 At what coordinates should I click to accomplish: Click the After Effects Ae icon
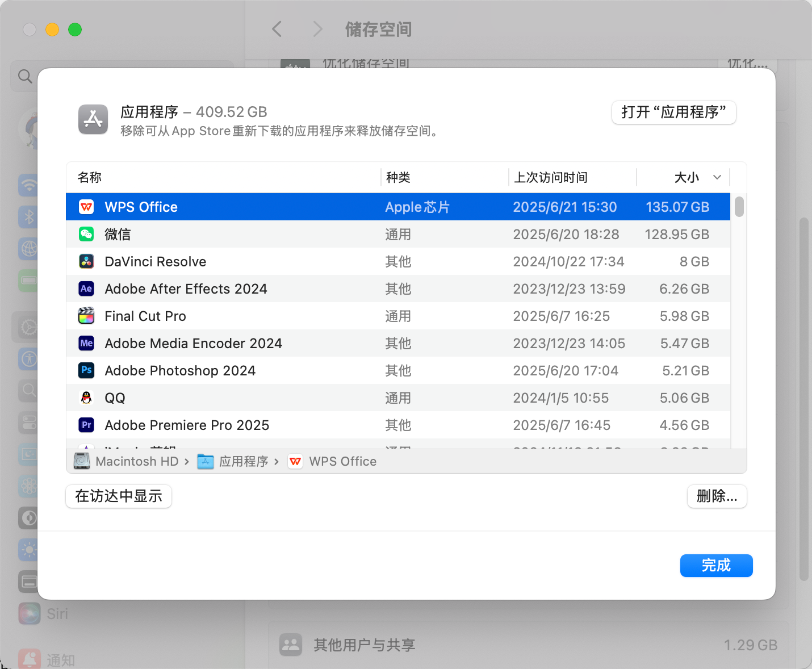pos(86,288)
